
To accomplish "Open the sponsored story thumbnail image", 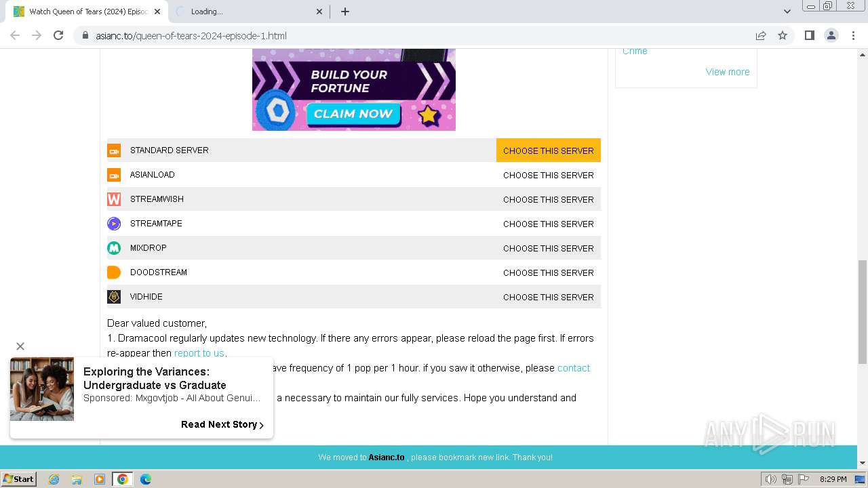I will (x=42, y=389).
